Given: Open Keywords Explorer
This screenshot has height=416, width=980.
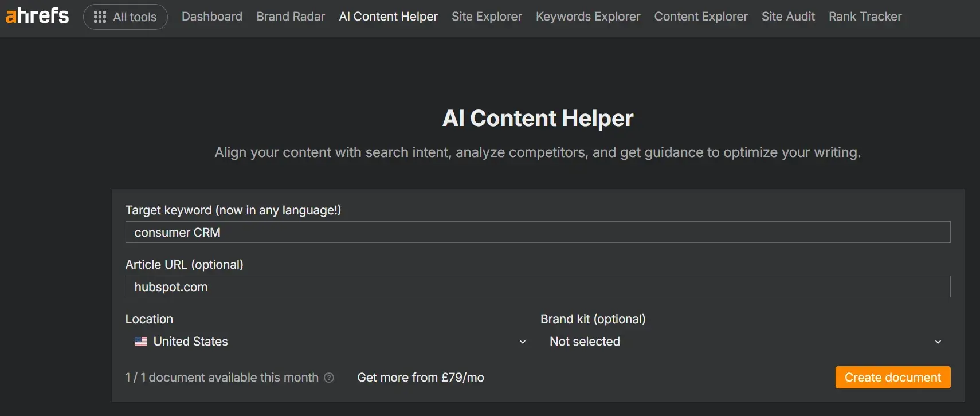Looking at the screenshot, I should [588, 17].
